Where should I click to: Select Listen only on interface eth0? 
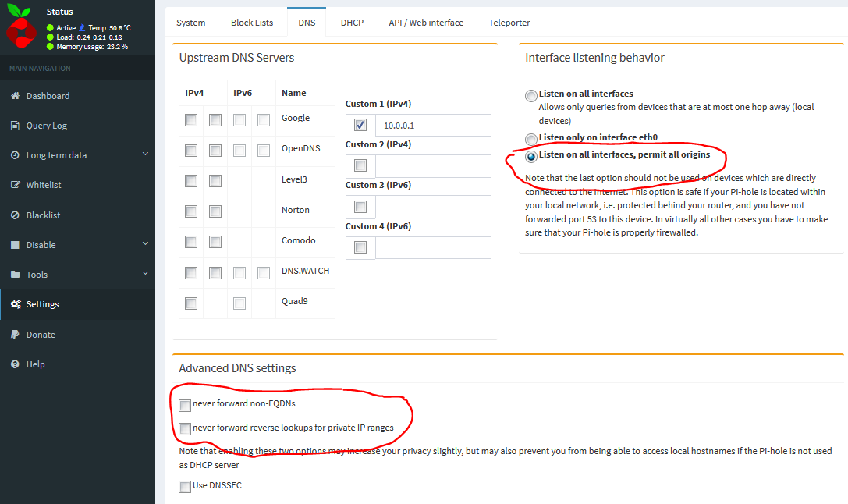coord(531,139)
